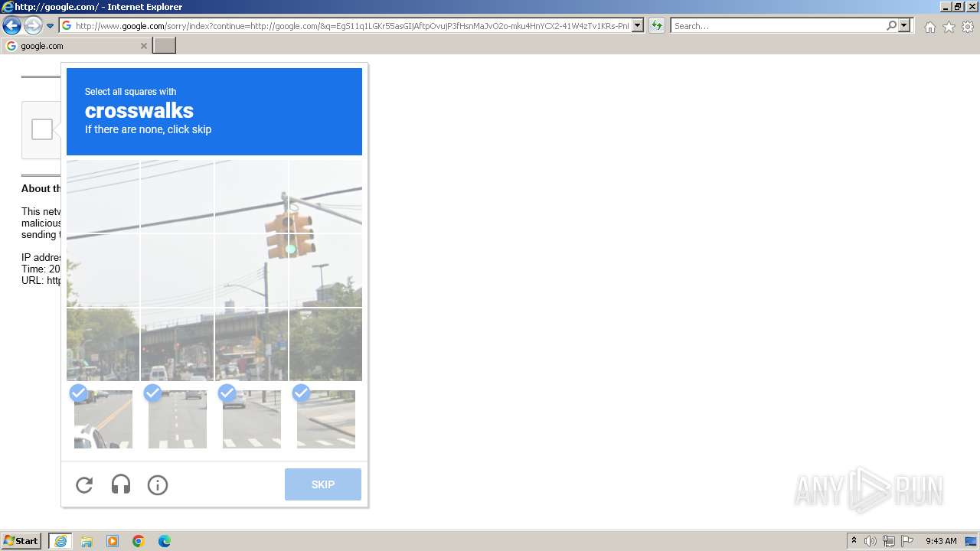The height and width of the screenshot is (551, 980).
Task: Open a new blank tab
Action: 165,46
